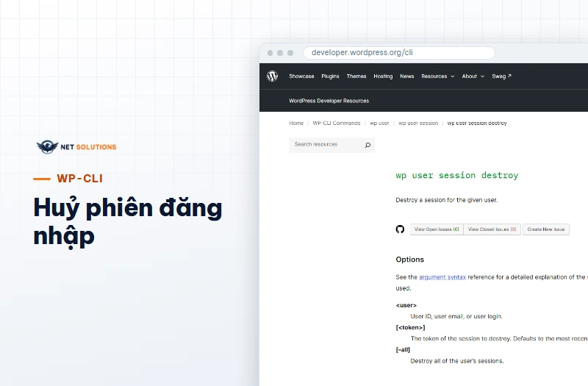Click the current breadcrumb 'wp user session destroy'

tap(477, 123)
